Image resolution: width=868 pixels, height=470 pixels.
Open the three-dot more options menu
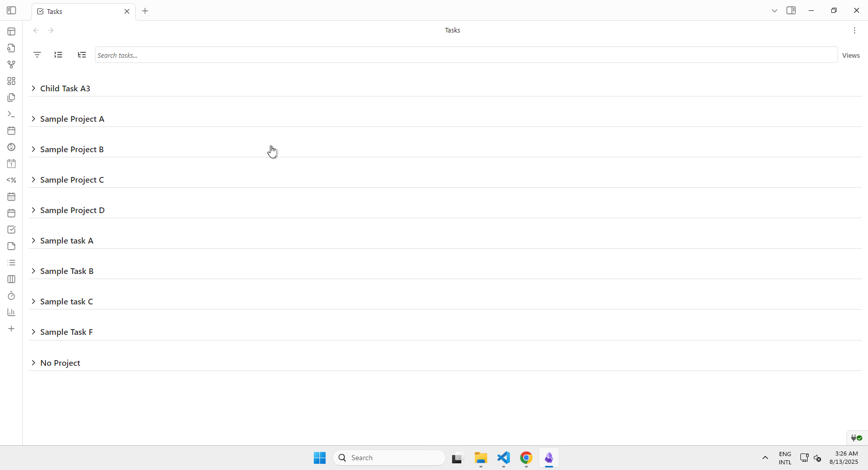pyautogui.click(x=855, y=30)
